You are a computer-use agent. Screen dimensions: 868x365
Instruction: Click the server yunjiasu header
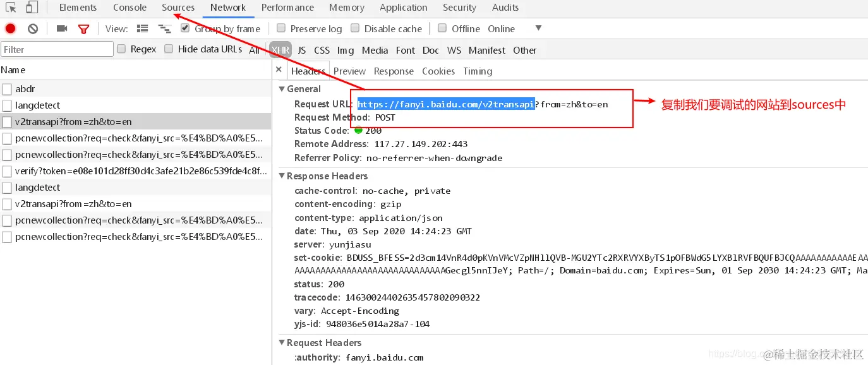point(332,244)
